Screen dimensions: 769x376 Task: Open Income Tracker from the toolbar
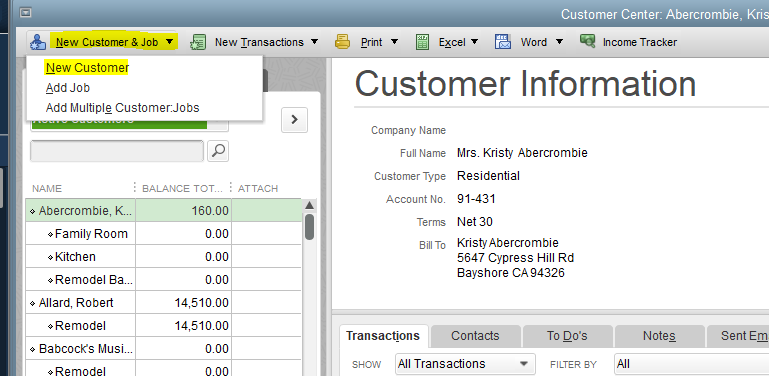click(628, 42)
